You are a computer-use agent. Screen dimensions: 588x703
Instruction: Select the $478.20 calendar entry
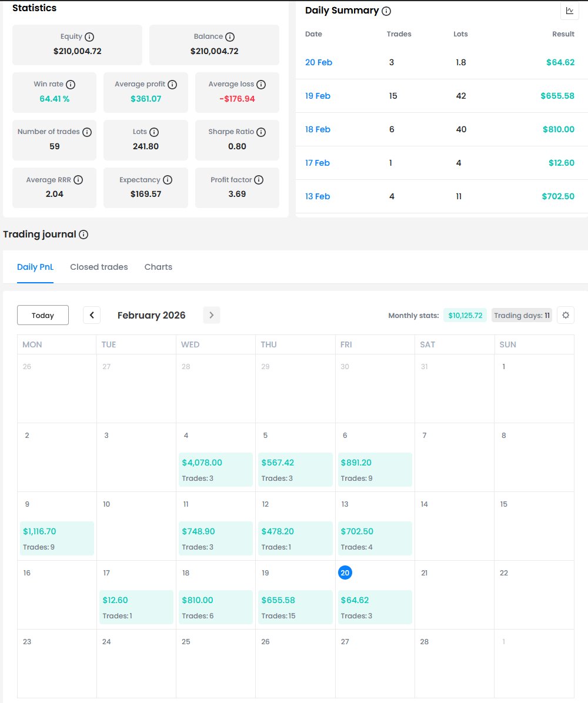point(295,538)
